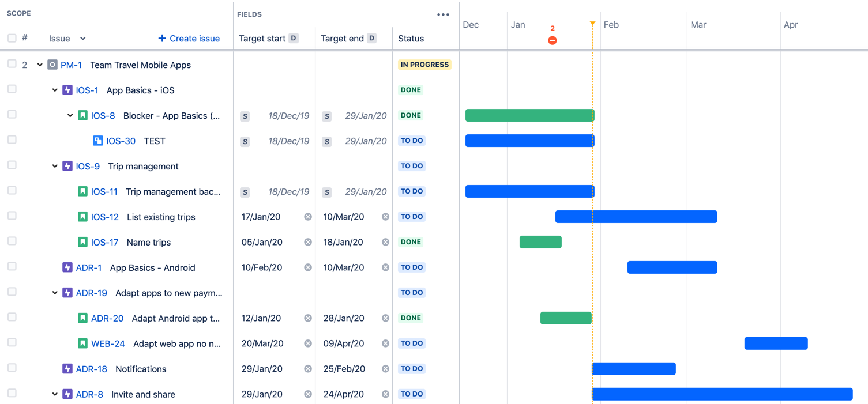The width and height of the screenshot is (868, 404).
Task: Toggle the select-all checkbox in the header
Action: click(12, 39)
